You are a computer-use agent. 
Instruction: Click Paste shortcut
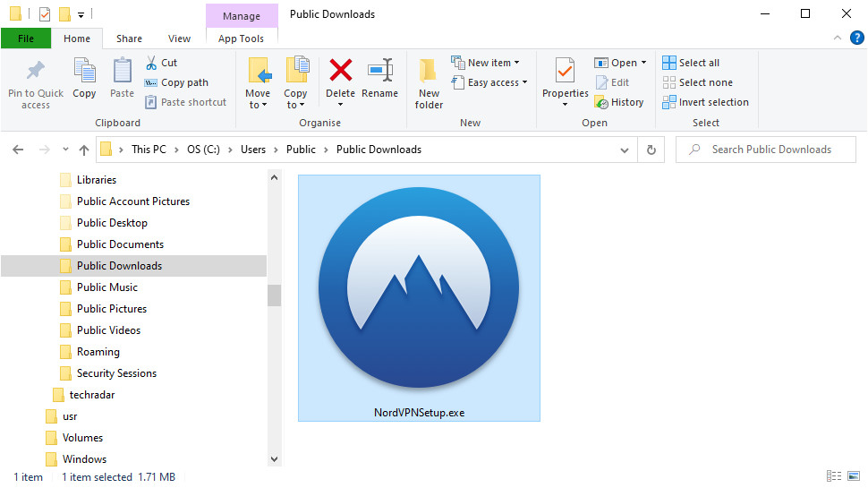pos(185,102)
